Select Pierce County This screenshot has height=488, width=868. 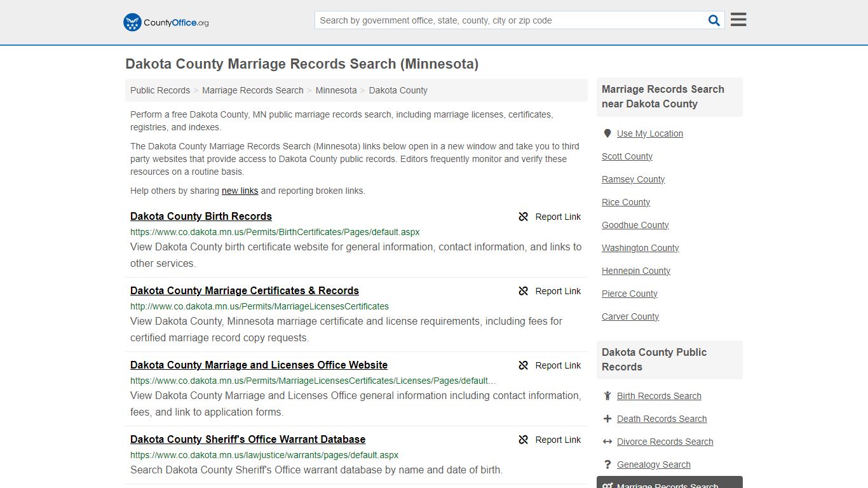(x=630, y=294)
